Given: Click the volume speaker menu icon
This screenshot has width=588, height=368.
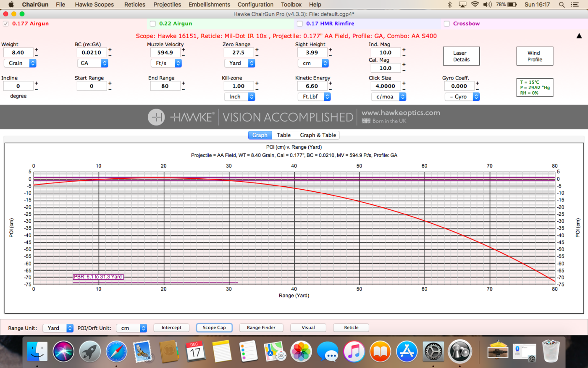Looking at the screenshot, I should (x=487, y=5).
